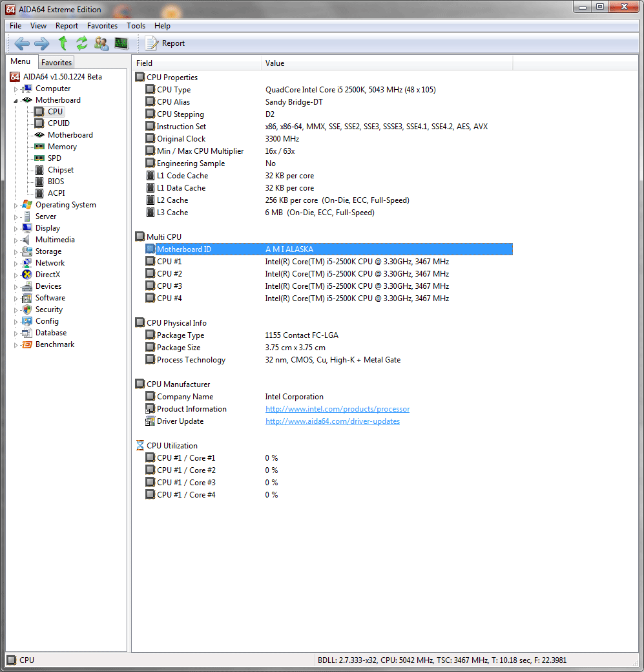Expand the Benchmark node arrow

point(16,345)
